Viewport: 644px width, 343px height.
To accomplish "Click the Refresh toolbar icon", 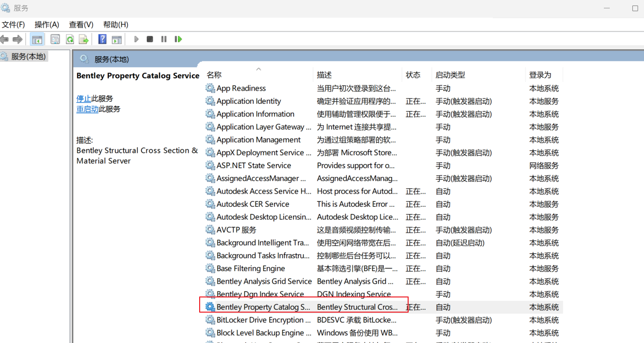I will point(69,39).
